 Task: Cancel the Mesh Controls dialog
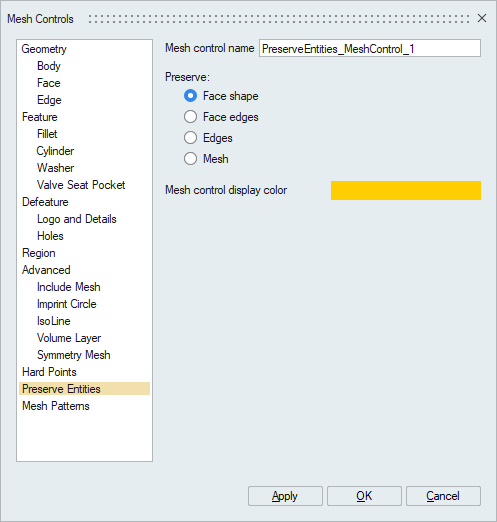point(443,496)
